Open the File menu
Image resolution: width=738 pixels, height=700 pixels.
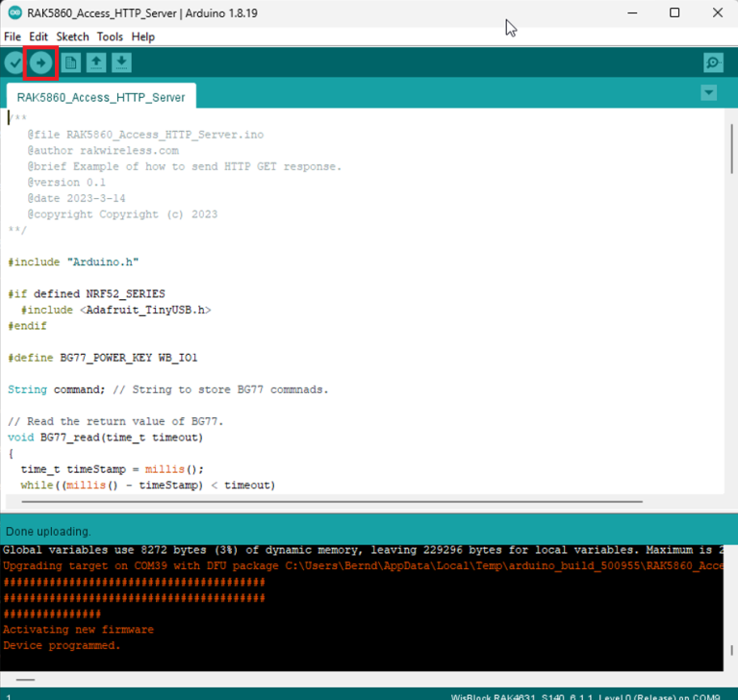coord(13,37)
